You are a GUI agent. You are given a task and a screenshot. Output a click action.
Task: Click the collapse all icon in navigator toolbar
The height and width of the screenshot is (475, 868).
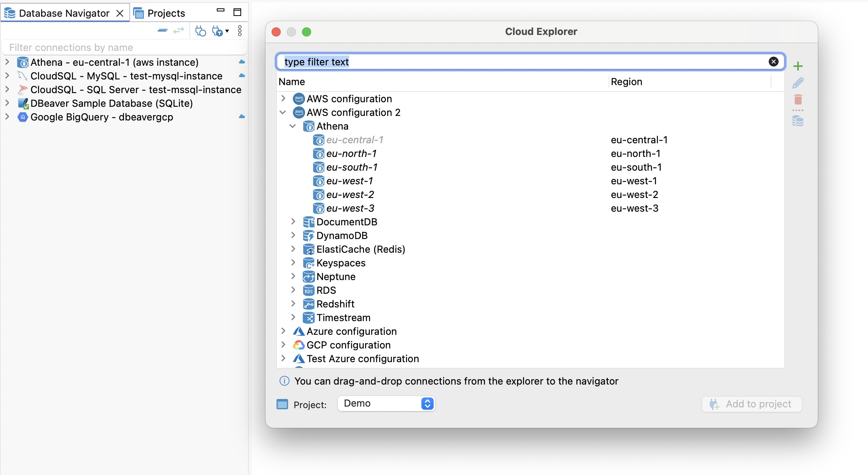(162, 30)
